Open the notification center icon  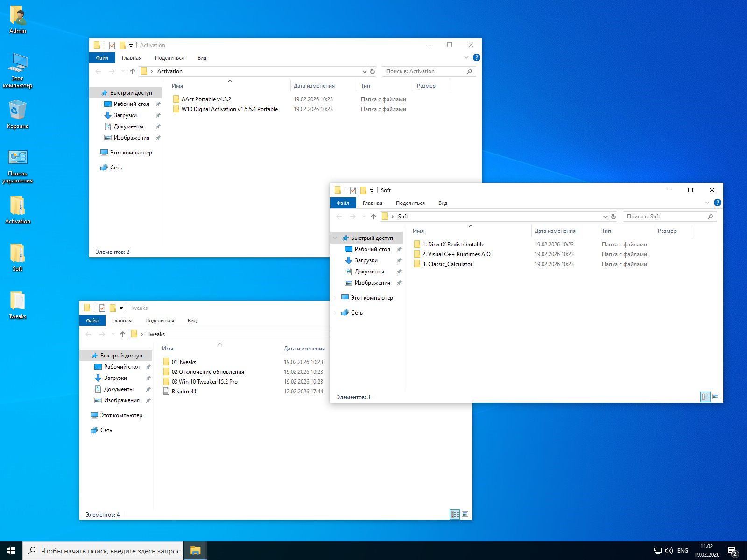coord(732,551)
